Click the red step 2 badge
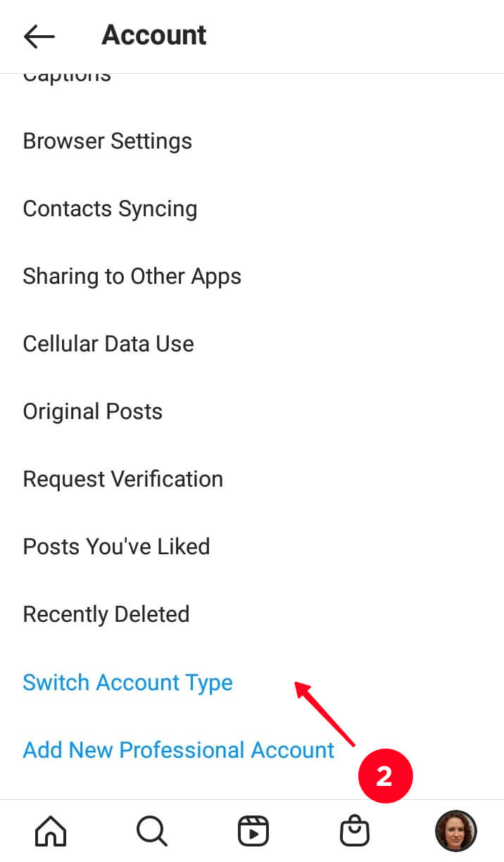The image size is (504, 862). tap(384, 777)
